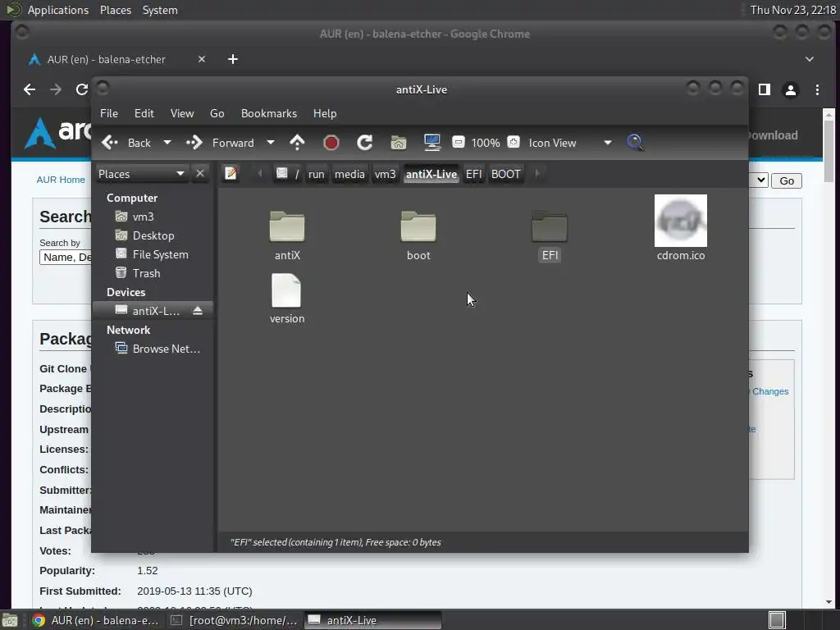This screenshot has height=630, width=840.
Task: Reload the current folder in file manager
Action: click(x=364, y=143)
